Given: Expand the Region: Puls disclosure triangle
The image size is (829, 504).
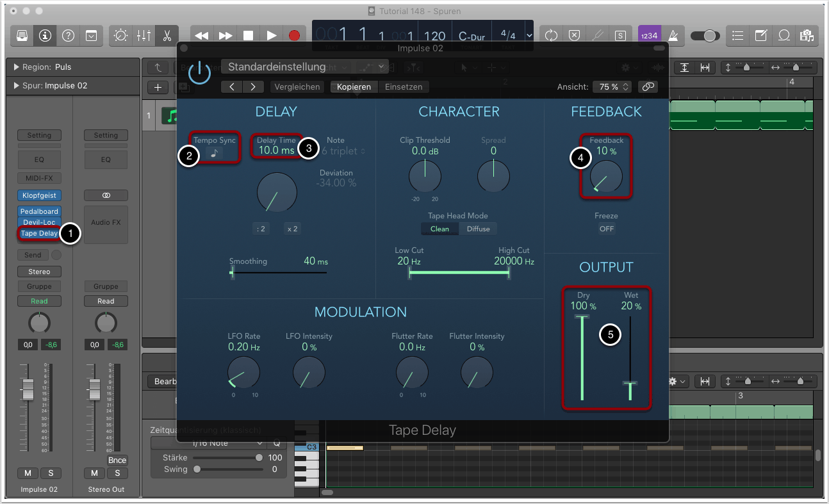Looking at the screenshot, I should click(16, 67).
